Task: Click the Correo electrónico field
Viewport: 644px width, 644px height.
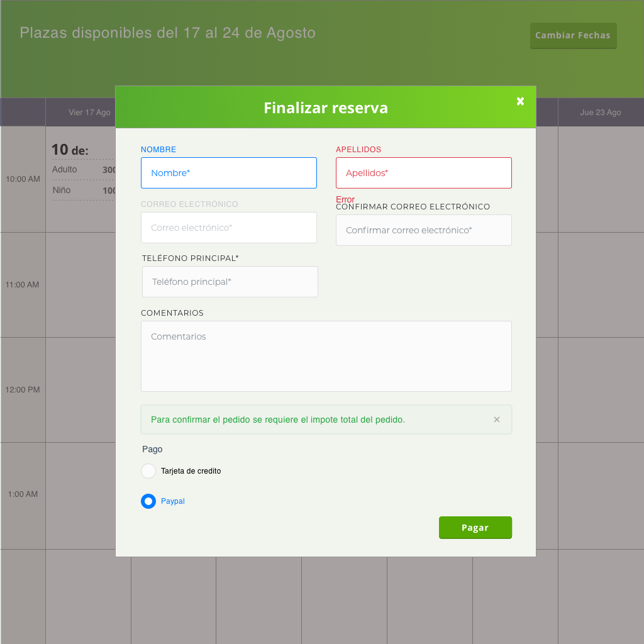Action: pyautogui.click(x=229, y=228)
